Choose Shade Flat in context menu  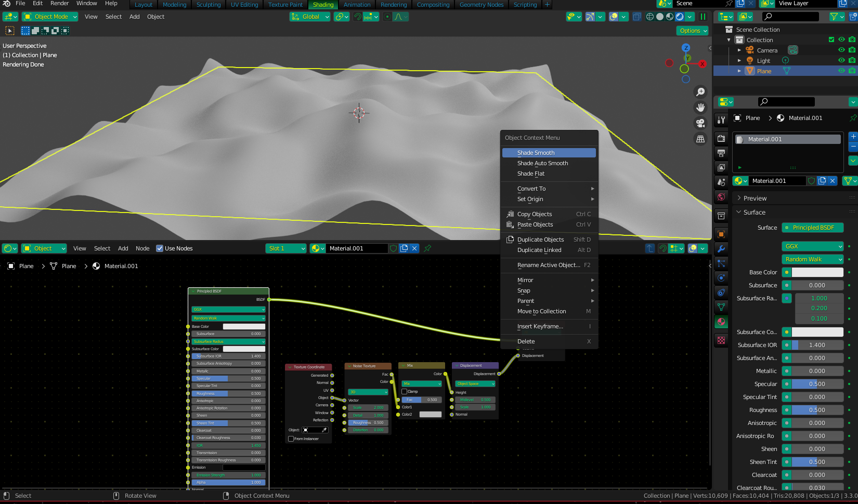coord(549,174)
